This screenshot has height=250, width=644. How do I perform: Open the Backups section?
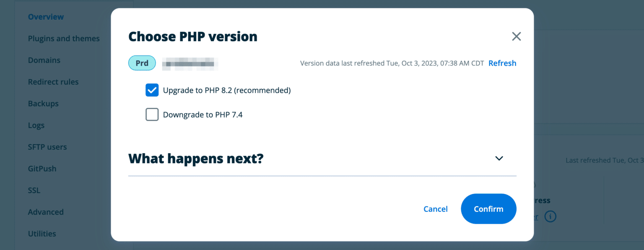click(43, 104)
